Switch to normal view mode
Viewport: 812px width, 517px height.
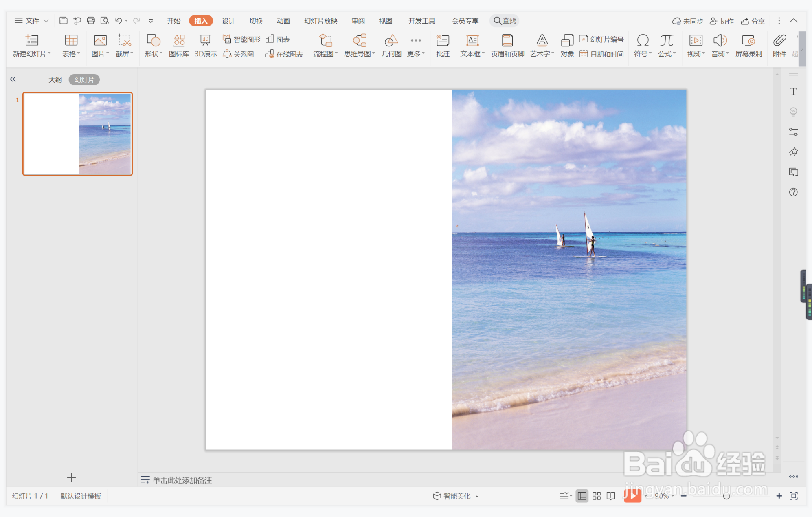(x=582, y=496)
